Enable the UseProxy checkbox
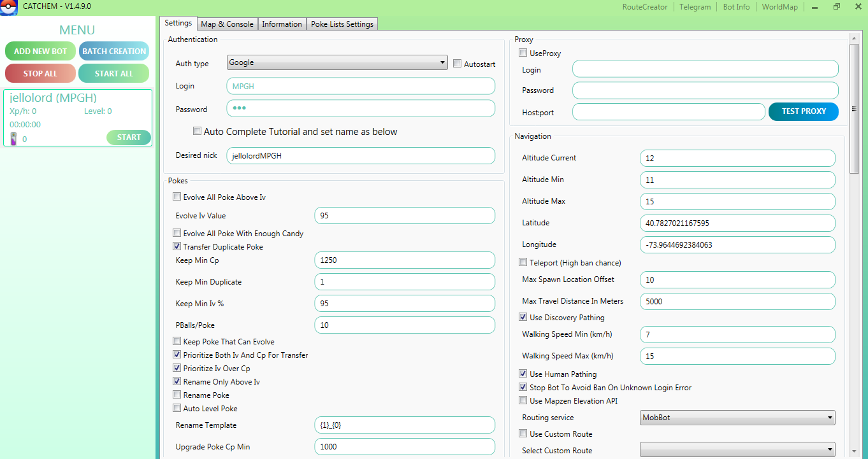Viewport: 868px width, 459px height. tap(523, 53)
